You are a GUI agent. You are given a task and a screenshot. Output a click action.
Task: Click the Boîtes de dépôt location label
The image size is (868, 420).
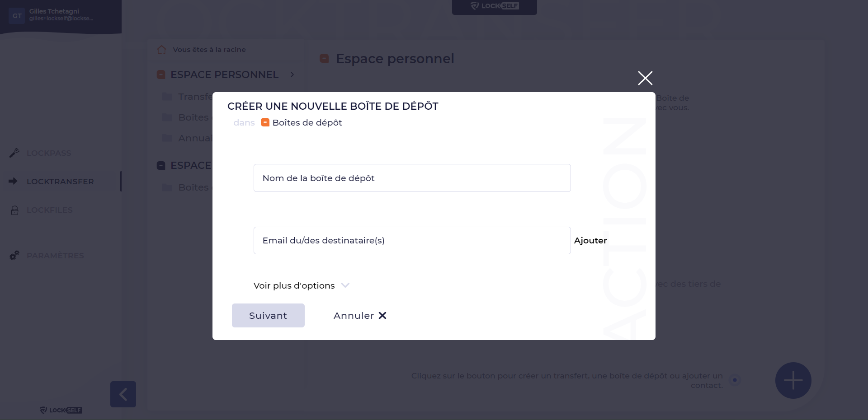[307, 123]
